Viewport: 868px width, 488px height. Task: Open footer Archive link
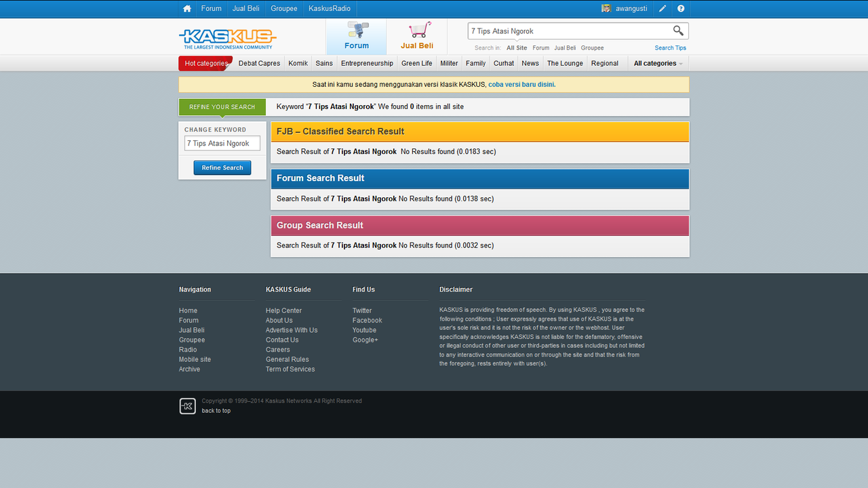tap(190, 369)
